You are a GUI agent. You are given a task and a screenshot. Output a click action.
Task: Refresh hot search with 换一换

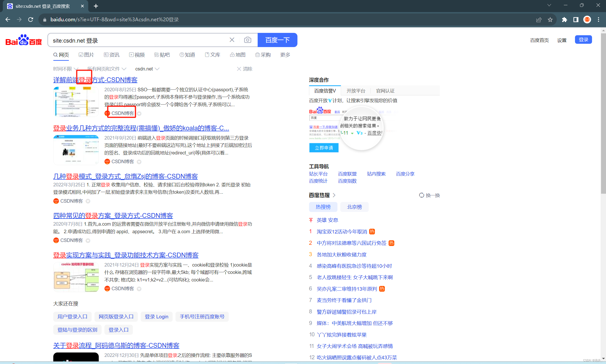[429, 195]
